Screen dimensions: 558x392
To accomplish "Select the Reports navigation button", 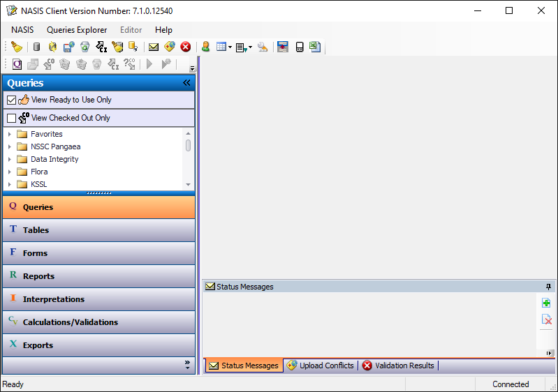I will point(99,276).
